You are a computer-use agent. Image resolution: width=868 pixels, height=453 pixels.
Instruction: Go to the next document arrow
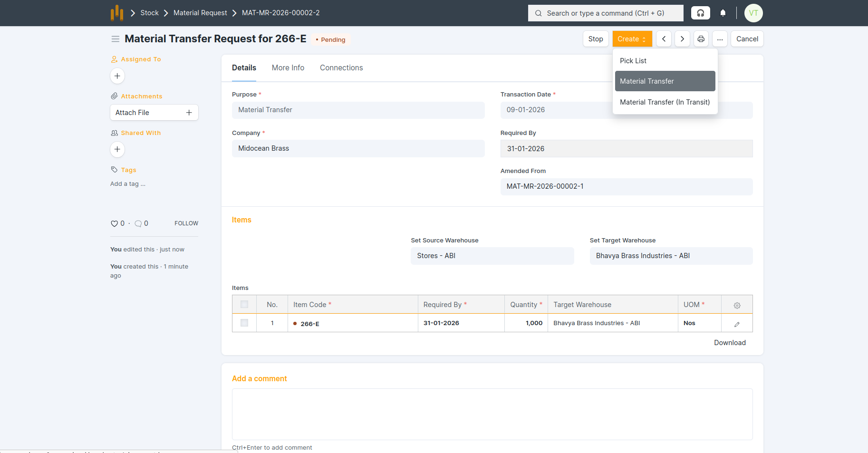tap(682, 39)
